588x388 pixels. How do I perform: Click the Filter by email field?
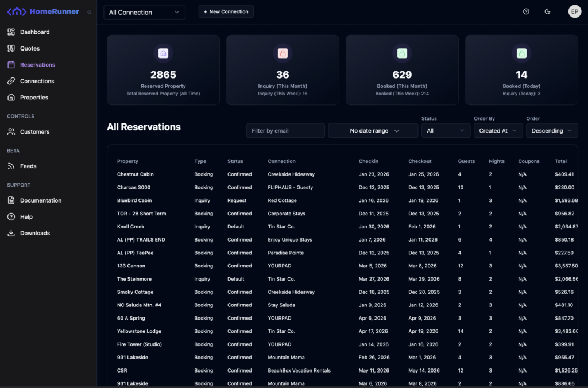[x=285, y=131]
